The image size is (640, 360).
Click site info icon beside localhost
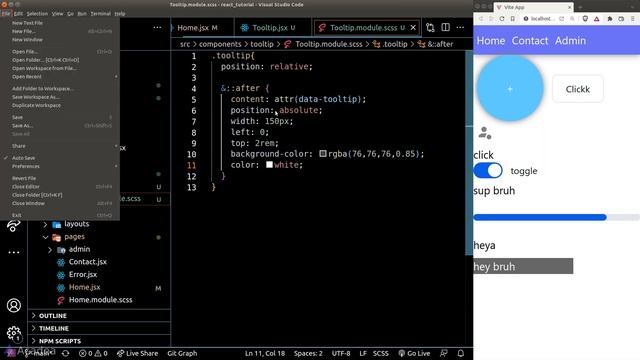[526, 19]
